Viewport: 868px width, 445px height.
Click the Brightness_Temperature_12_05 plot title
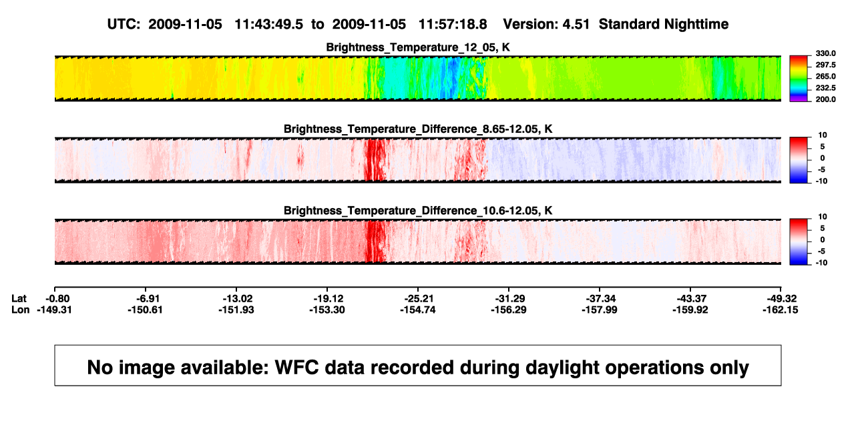click(x=418, y=47)
